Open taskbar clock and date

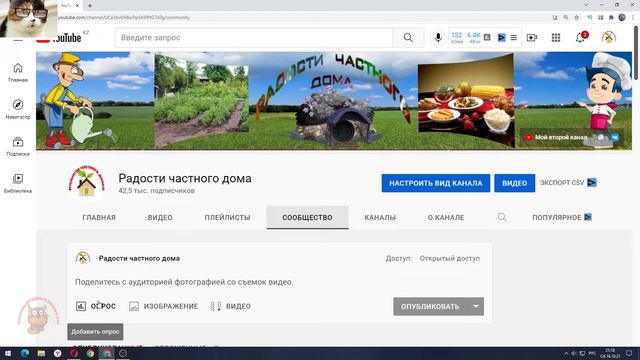tap(610, 353)
